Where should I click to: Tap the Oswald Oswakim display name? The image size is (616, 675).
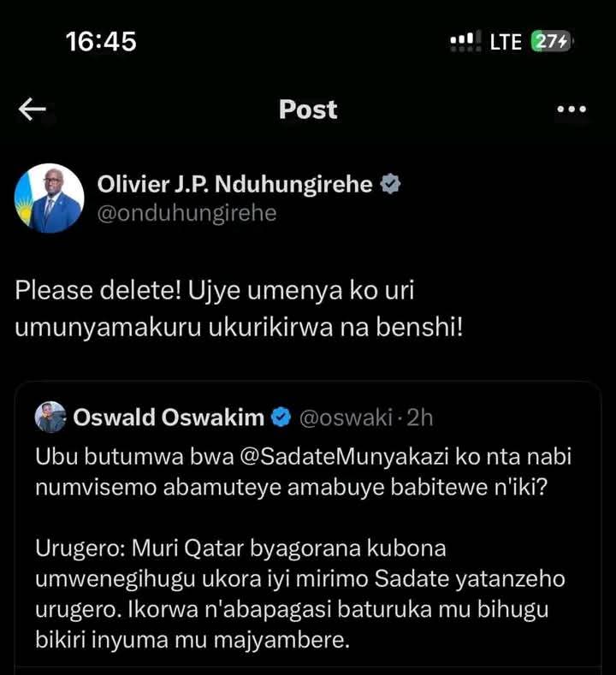pos(169,417)
